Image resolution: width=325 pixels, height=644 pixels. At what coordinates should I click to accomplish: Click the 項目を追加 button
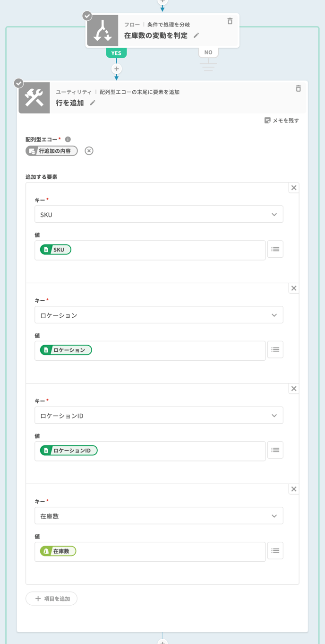point(51,599)
